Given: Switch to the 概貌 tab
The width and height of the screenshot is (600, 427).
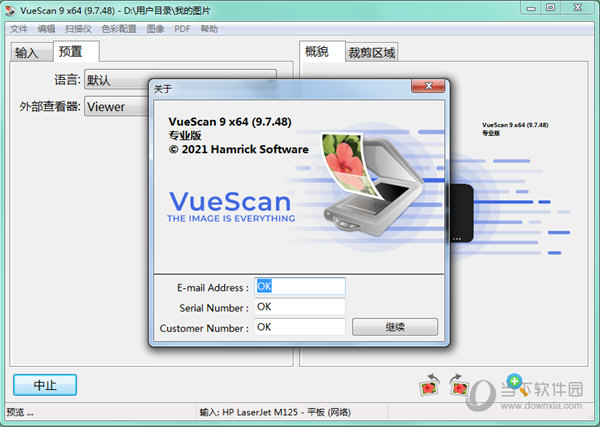Looking at the screenshot, I should (322, 51).
